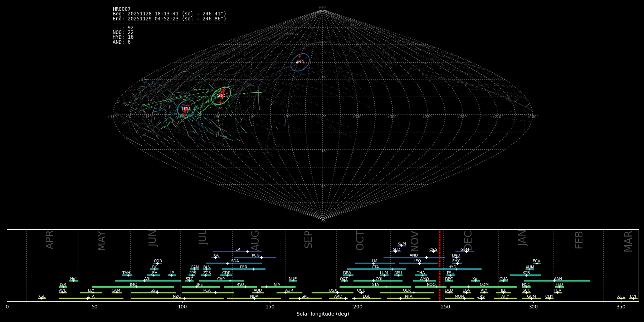
Task: Click the QUA shower peak cross
Action: (x=503, y=281)
